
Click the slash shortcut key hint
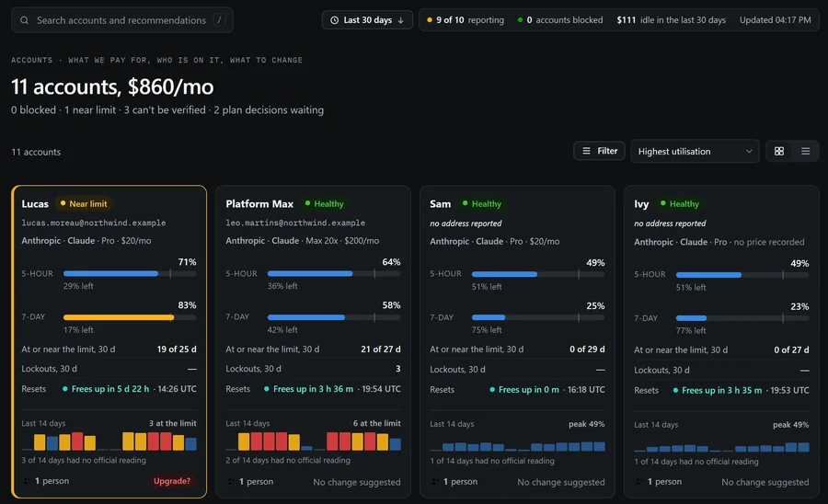point(219,20)
